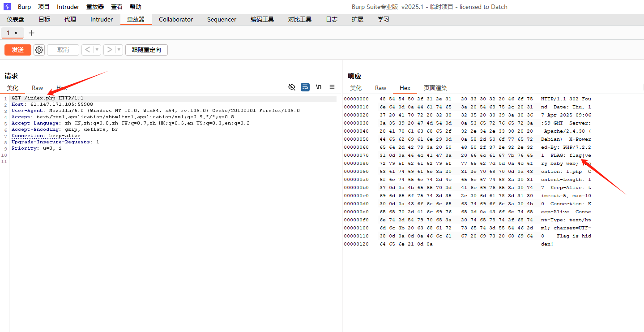644x332 pixels.
Task: Toggle show newline \n characters button
Action: (x=319, y=87)
